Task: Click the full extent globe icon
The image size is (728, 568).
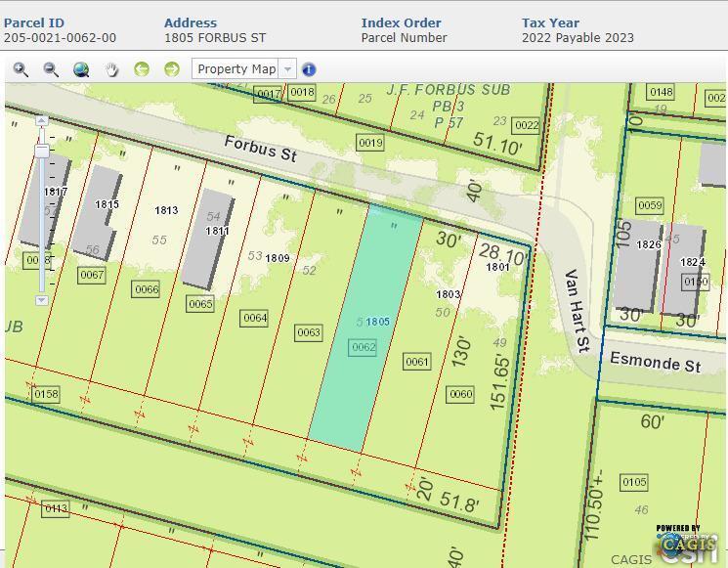Action: (81, 69)
